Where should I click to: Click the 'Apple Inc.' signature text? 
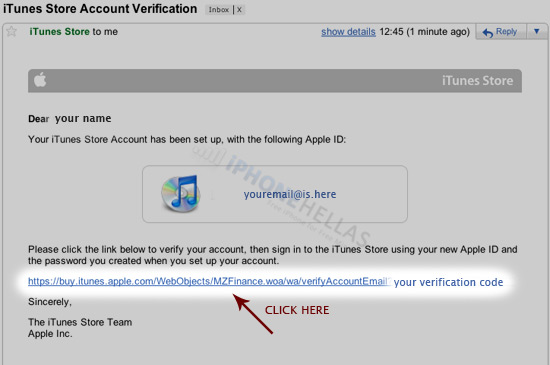coord(50,334)
